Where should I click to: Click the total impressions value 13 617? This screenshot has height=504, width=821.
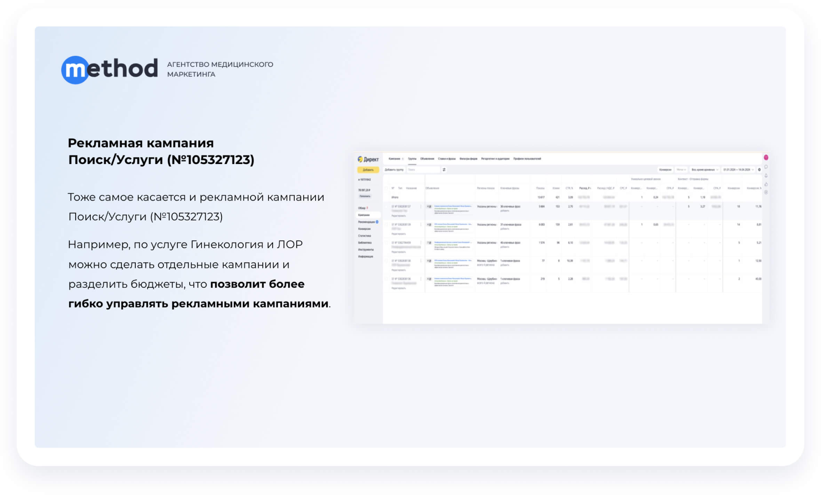(541, 197)
